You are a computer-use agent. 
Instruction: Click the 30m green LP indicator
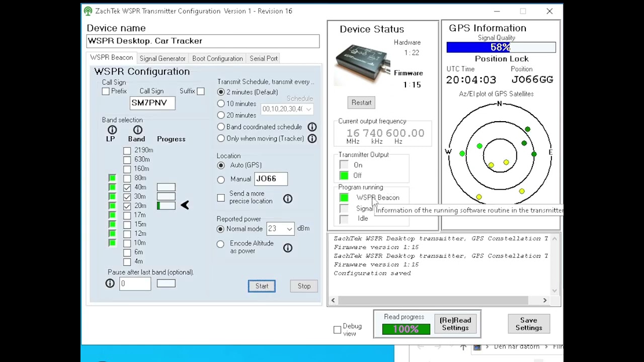click(112, 197)
